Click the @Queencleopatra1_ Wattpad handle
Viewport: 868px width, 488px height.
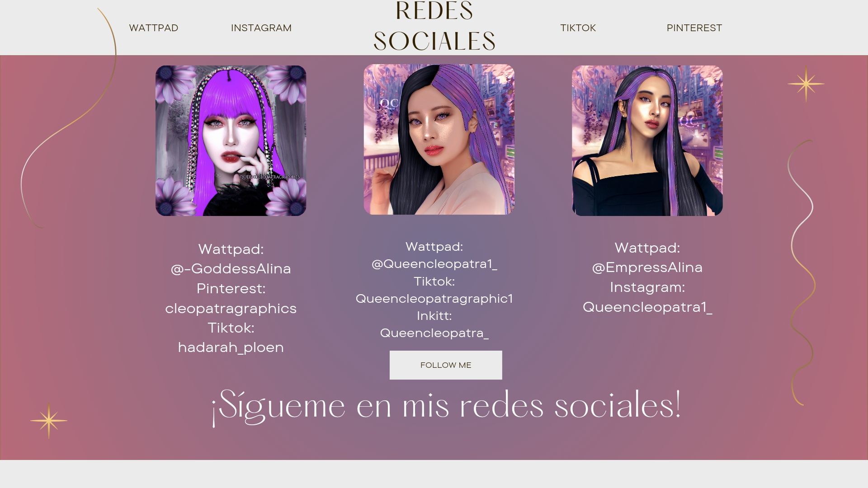[434, 264]
